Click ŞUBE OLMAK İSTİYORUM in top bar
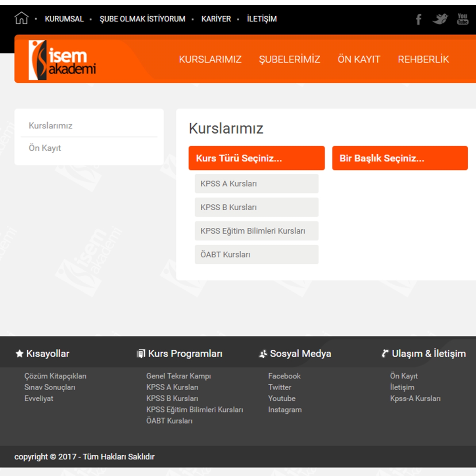 (142, 19)
